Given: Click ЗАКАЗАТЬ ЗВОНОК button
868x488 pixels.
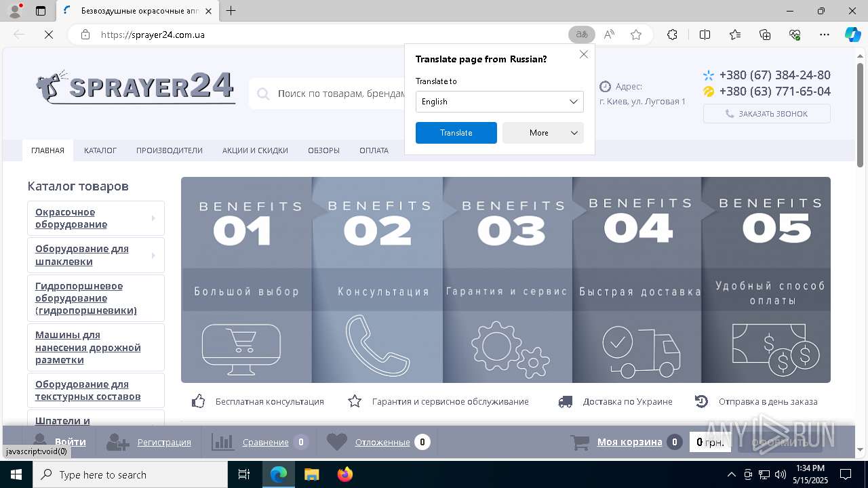Looking at the screenshot, I should point(766,114).
